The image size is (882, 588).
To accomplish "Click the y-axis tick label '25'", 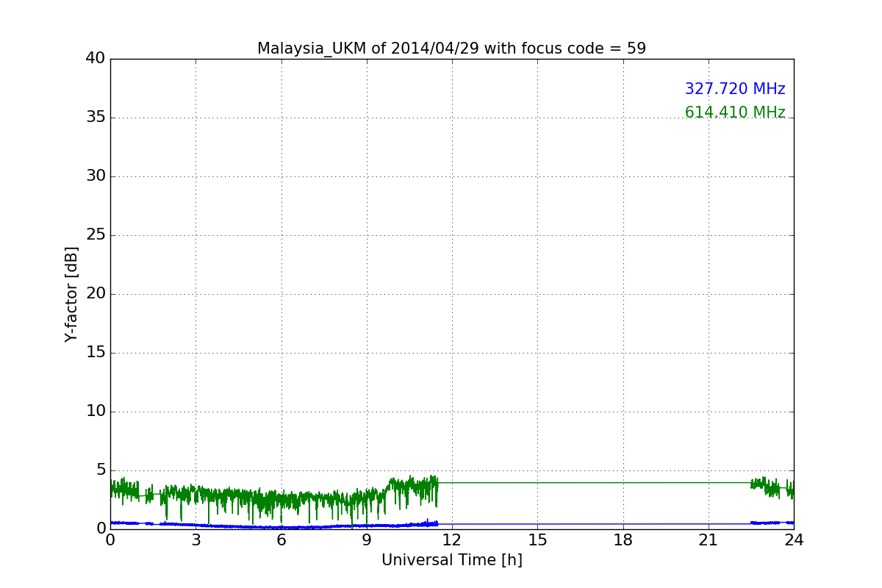I will [x=96, y=235].
